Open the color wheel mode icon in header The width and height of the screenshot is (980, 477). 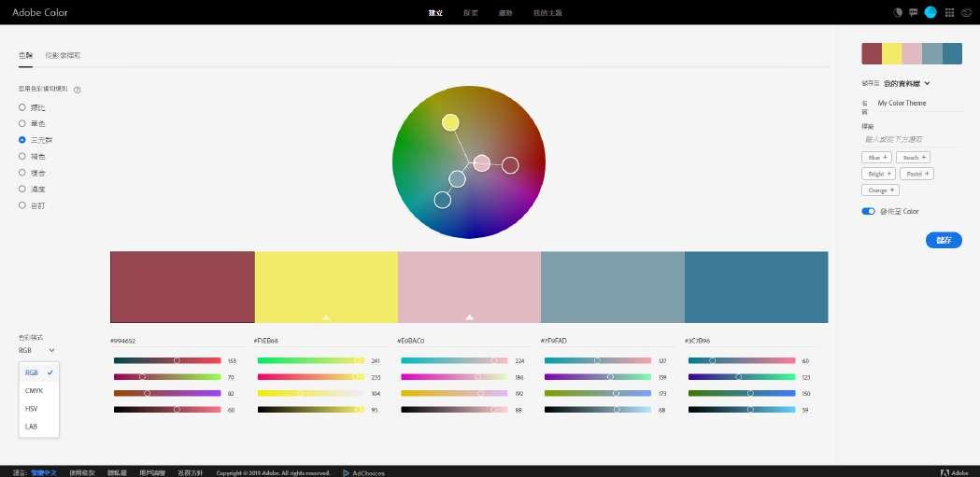tap(898, 12)
